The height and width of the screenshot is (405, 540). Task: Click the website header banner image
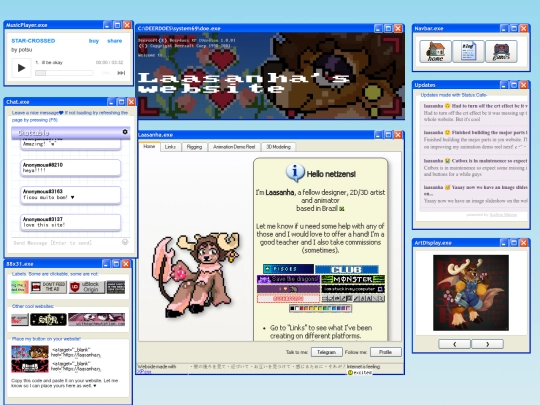tap(270, 75)
